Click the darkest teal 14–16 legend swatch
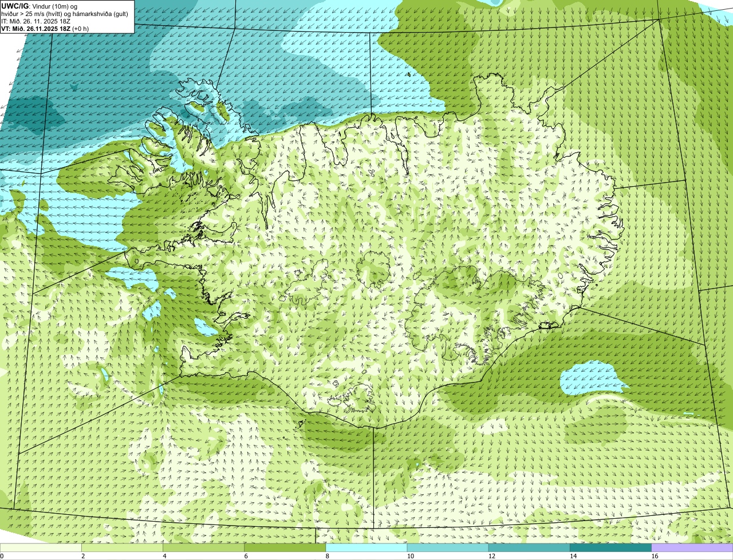Image resolution: width=733 pixels, height=560 pixels. (611, 547)
